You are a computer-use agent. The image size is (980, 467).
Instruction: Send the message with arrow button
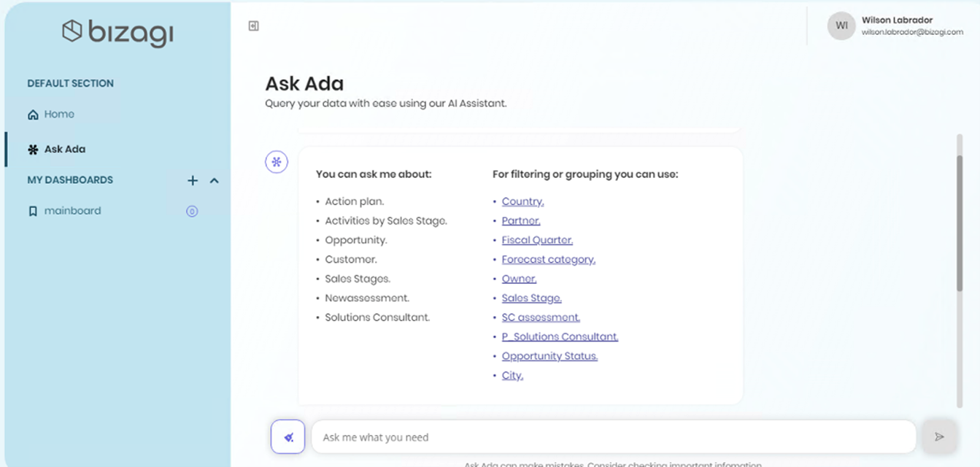click(x=939, y=436)
